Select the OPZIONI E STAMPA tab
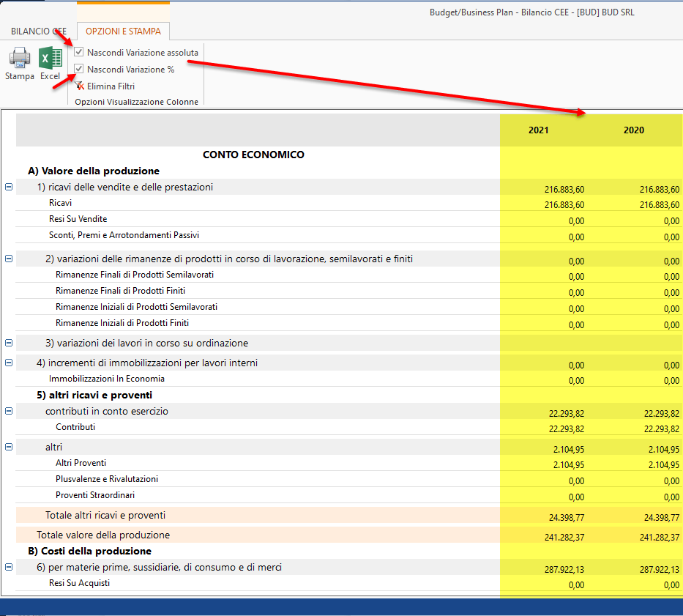Viewport: 683px width, 616px height. pos(123,31)
